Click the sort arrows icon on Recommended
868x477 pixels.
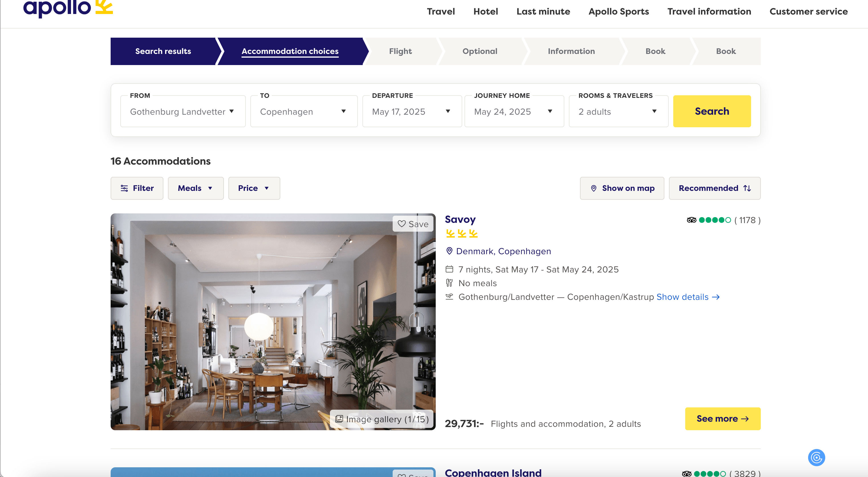[x=747, y=188]
